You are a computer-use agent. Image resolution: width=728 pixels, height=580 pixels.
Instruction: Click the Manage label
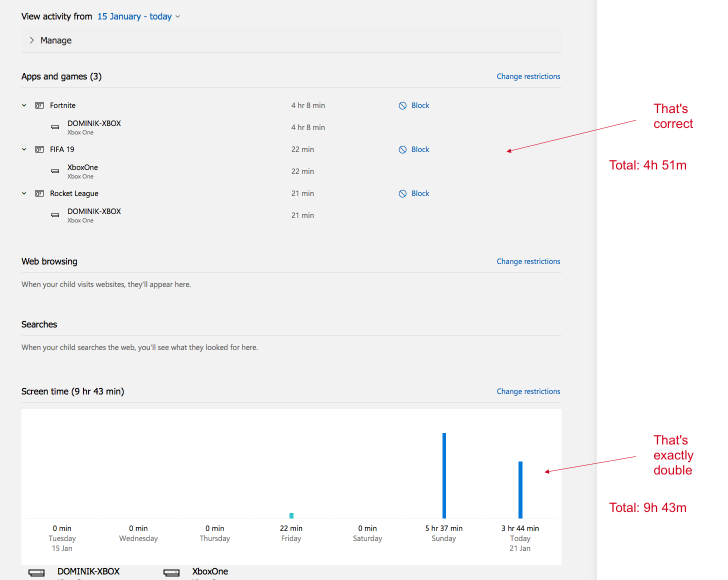click(56, 40)
